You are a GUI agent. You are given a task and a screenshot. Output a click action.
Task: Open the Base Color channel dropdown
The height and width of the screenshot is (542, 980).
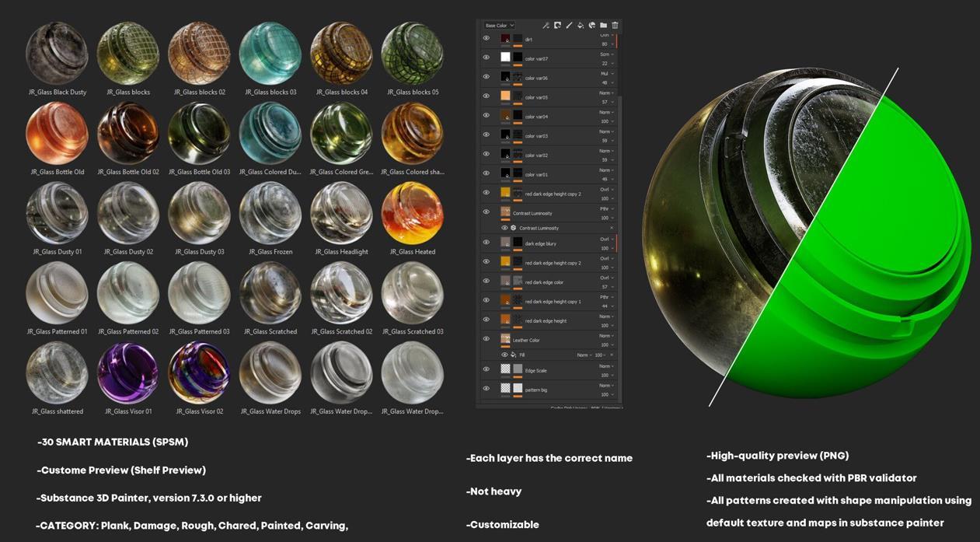coord(500,26)
